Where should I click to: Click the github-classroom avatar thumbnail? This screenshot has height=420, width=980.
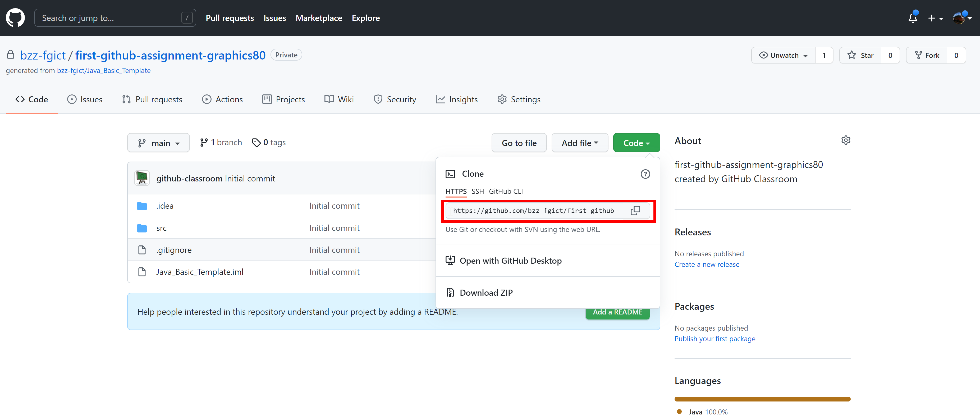pyautogui.click(x=142, y=178)
